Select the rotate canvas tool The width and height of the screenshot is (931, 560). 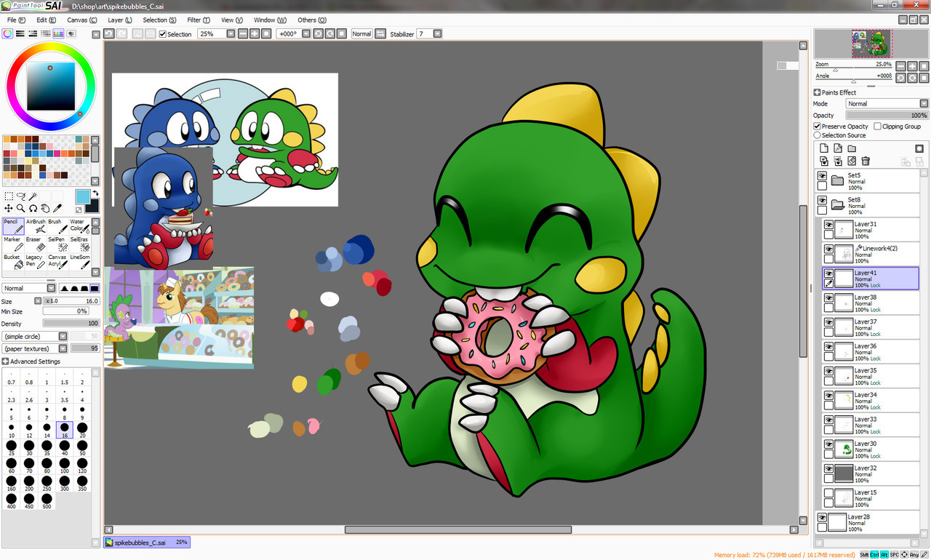point(33,208)
